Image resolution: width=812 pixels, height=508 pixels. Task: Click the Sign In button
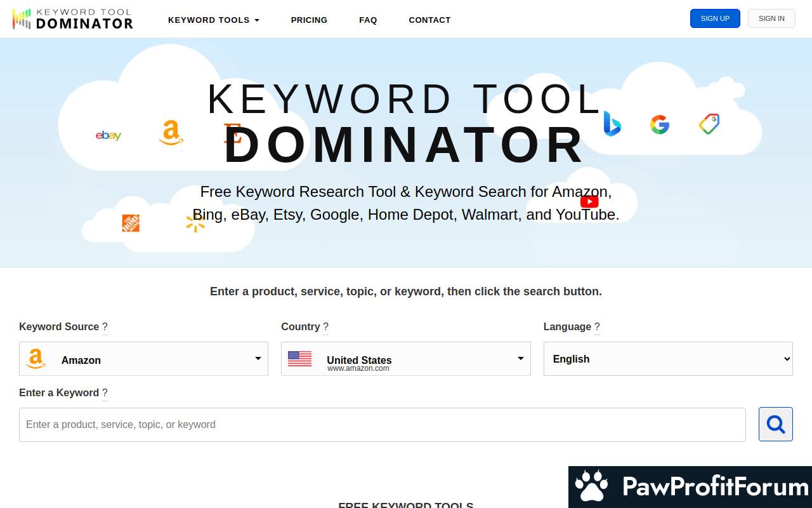(x=771, y=18)
